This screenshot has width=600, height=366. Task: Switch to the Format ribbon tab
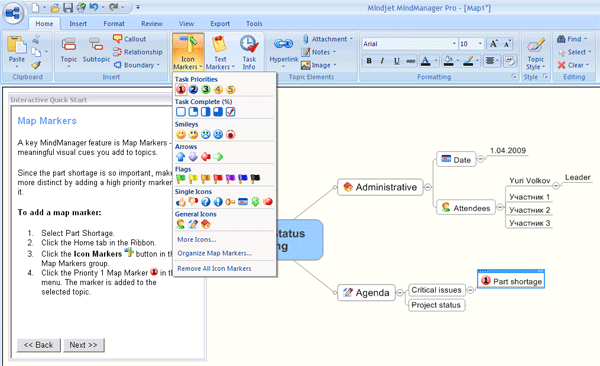click(x=114, y=24)
